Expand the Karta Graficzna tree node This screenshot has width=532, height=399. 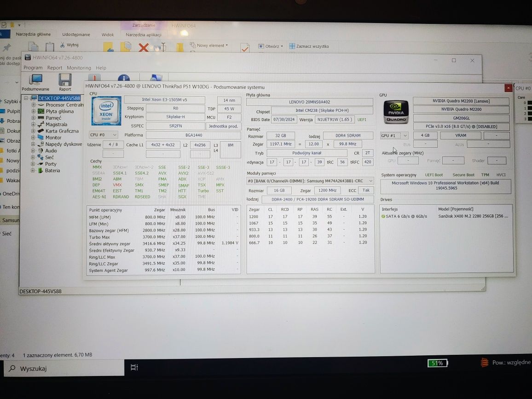(x=33, y=131)
